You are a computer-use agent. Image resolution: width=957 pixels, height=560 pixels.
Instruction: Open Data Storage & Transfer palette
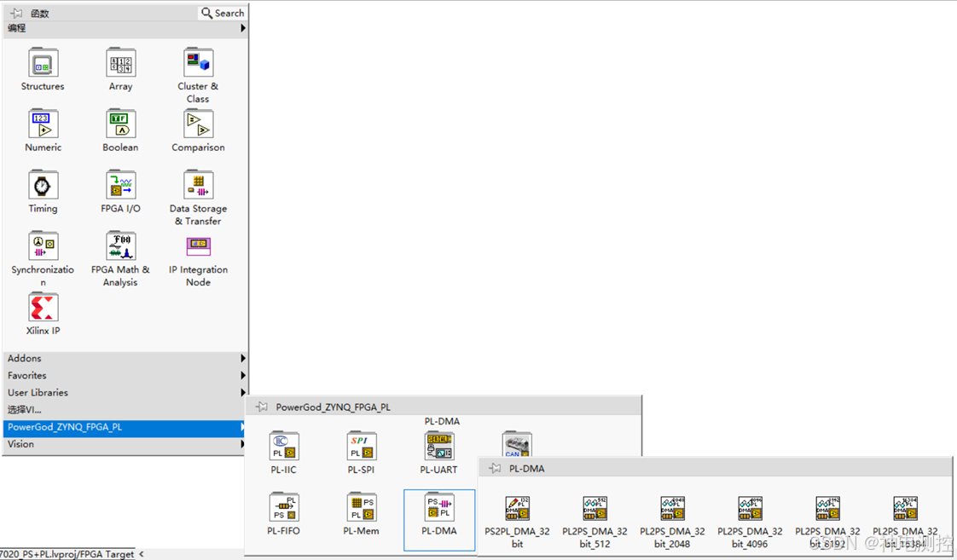point(199,186)
